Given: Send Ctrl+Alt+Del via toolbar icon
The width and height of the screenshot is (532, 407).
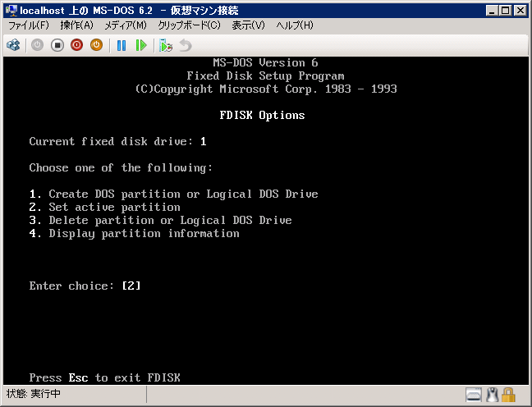Looking at the screenshot, I should point(14,45).
